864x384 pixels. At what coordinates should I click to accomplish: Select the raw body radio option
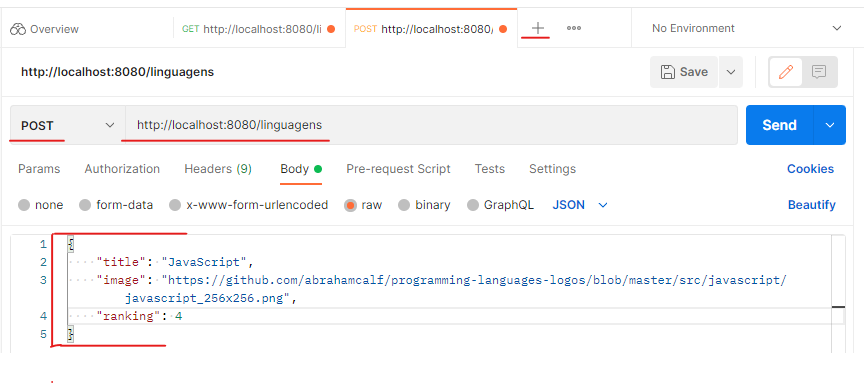350,205
